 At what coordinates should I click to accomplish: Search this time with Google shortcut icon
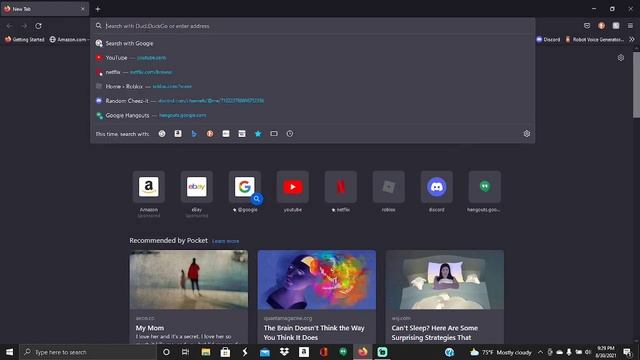point(162,133)
